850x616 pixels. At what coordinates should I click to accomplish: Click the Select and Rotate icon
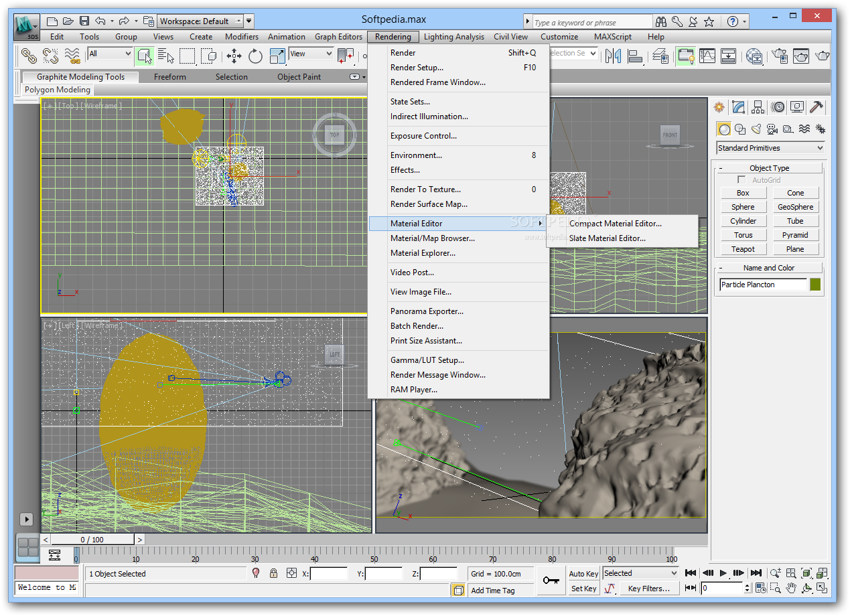(255, 55)
